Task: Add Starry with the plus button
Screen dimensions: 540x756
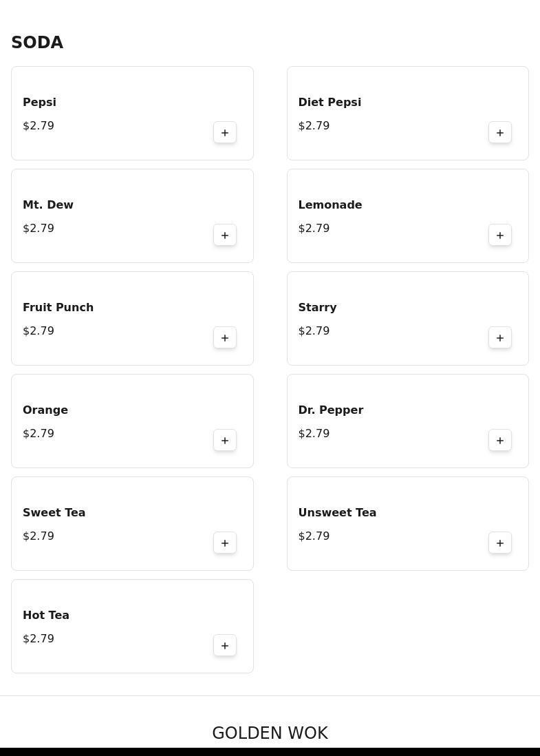Action: pos(500,338)
